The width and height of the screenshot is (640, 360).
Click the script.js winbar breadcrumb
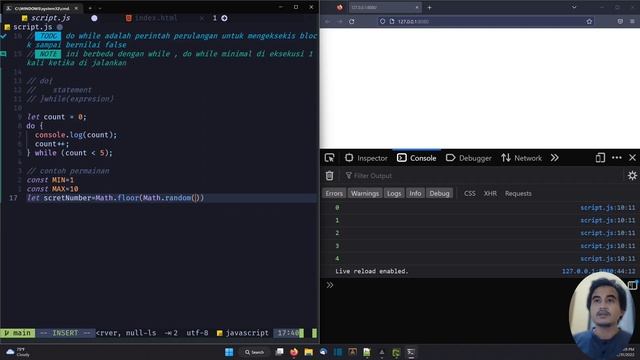pyautogui.click(x=33, y=27)
